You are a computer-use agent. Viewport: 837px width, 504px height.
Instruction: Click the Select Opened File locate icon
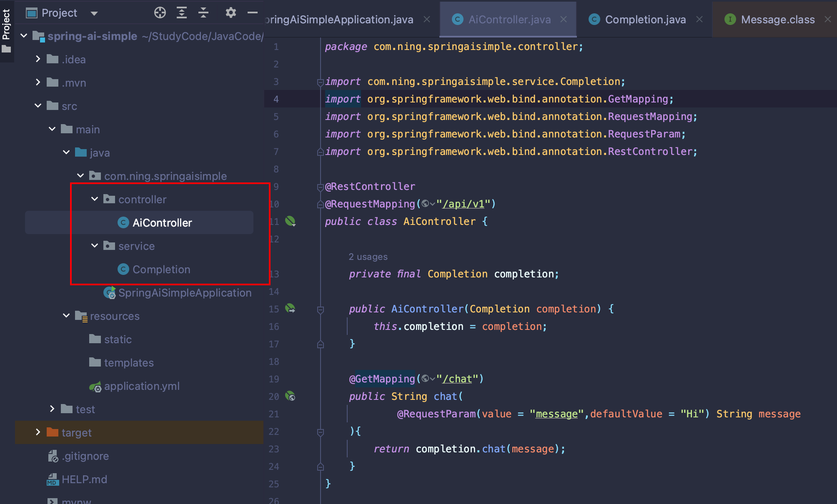(160, 13)
